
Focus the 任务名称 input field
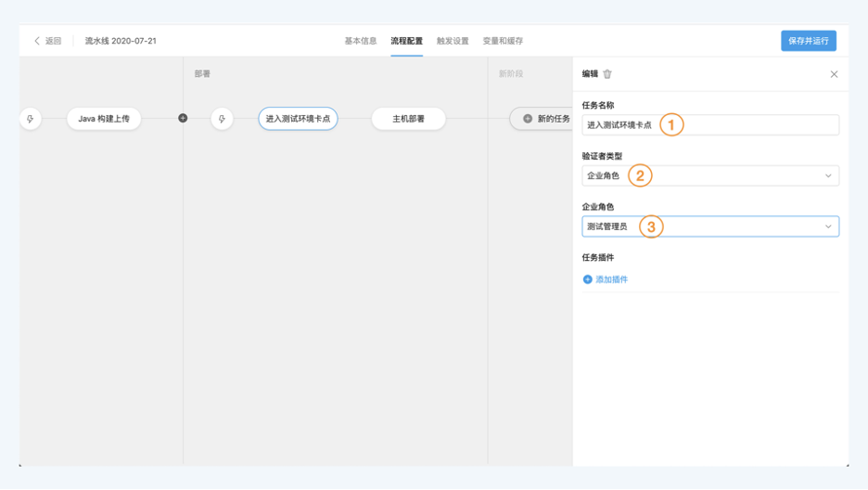click(710, 125)
